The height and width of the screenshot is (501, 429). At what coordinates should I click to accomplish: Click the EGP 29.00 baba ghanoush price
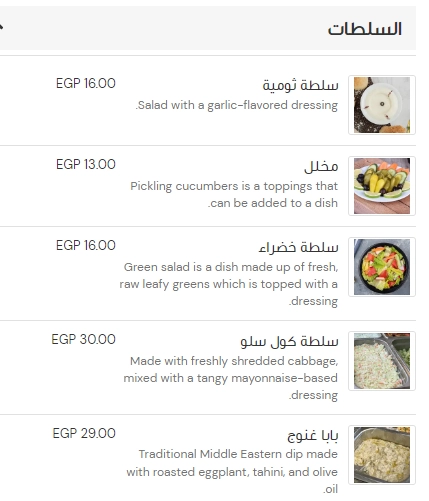tap(84, 433)
